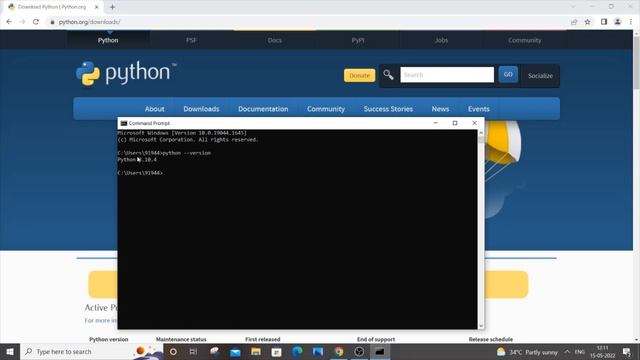Open a new browser tab

(x=112, y=7)
